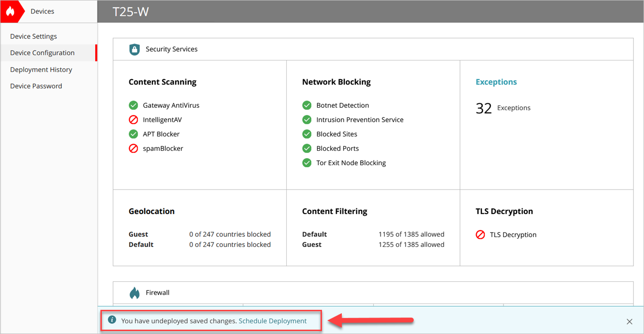Click Schedule Deployment in the banner

click(x=273, y=320)
